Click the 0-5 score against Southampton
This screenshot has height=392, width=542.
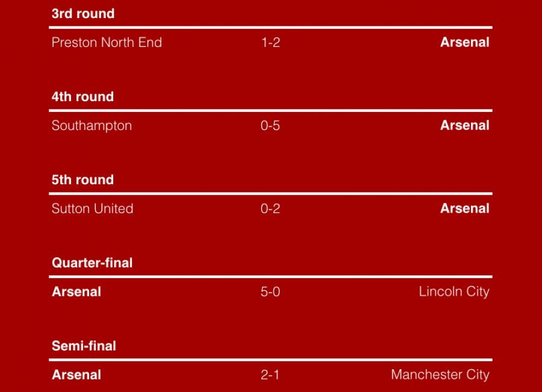pyautogui.click(x=270, y=126)
